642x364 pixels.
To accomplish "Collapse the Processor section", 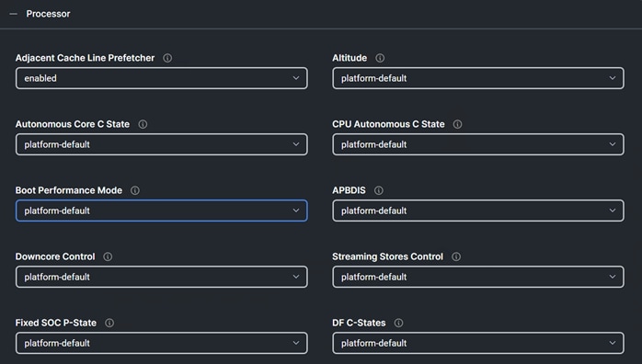I will (x=14, y=14).
